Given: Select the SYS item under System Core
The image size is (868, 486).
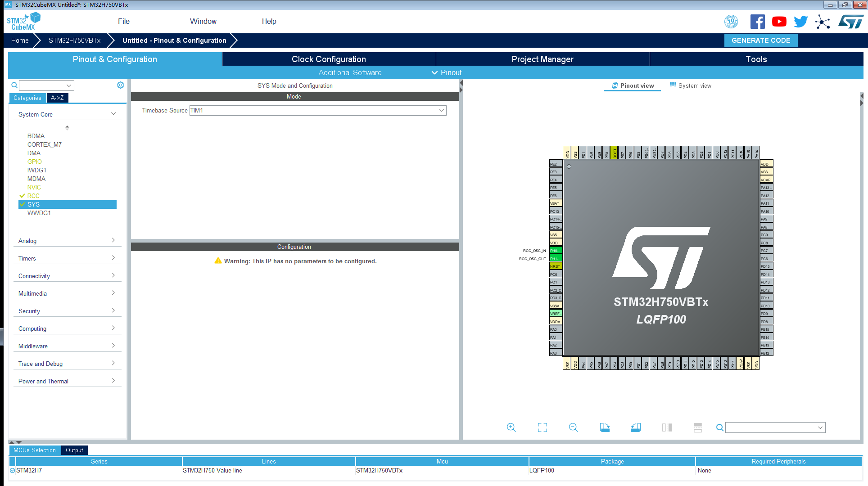Looking at the screenshot, I should [x=33, y=204].
